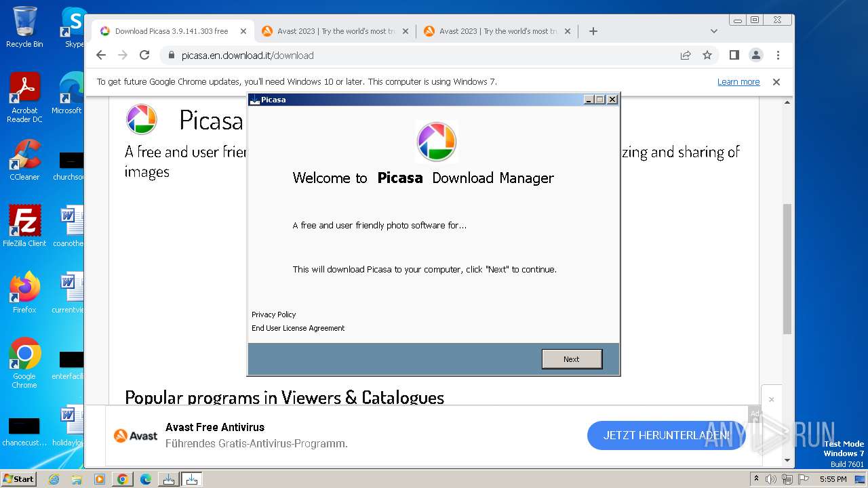Click the volume speaker tray icon
868x488 pixels.
(x=771, y=479)
